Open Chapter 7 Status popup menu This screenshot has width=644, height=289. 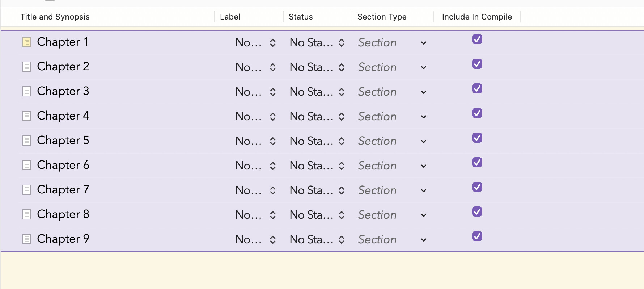click(x=317, y=190)
